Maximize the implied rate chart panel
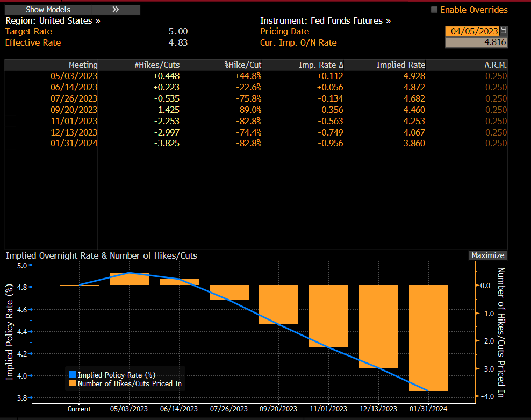 click(488, 255)
